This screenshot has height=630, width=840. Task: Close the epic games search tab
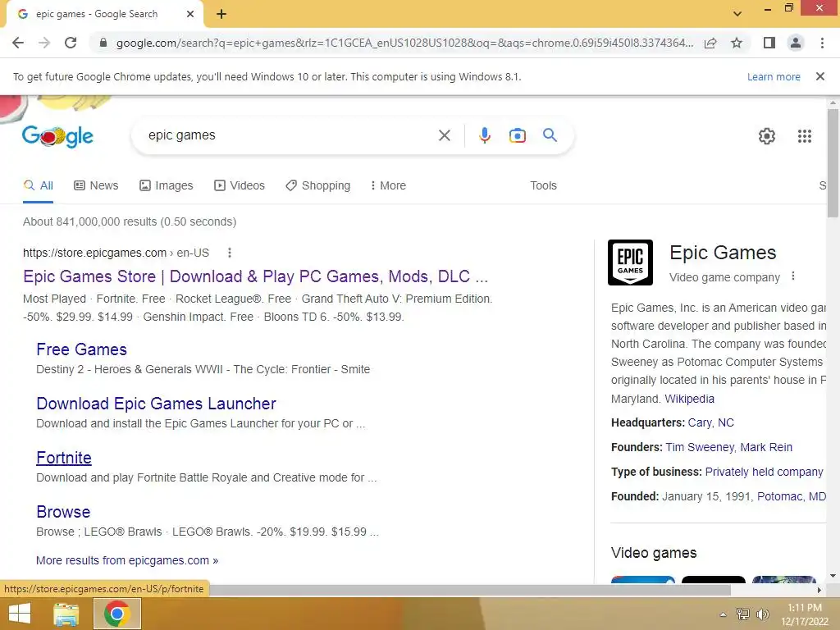point(190,14)
